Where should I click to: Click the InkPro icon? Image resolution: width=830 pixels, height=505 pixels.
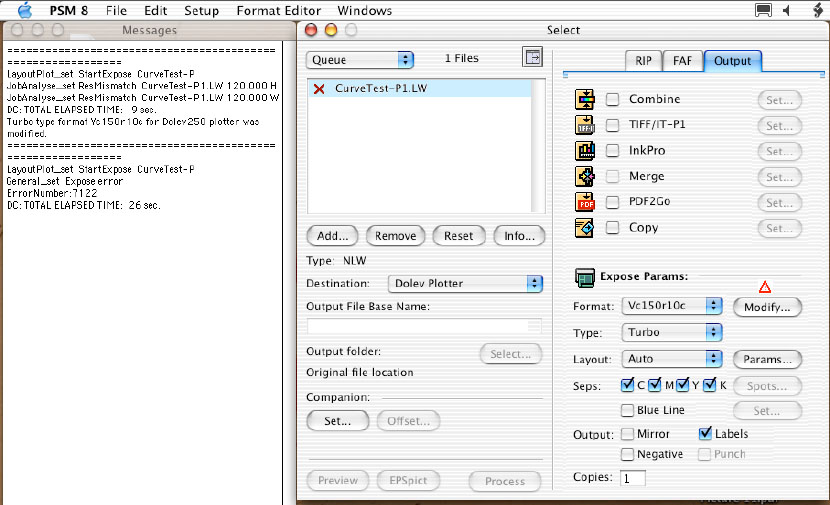click(585, 150)
